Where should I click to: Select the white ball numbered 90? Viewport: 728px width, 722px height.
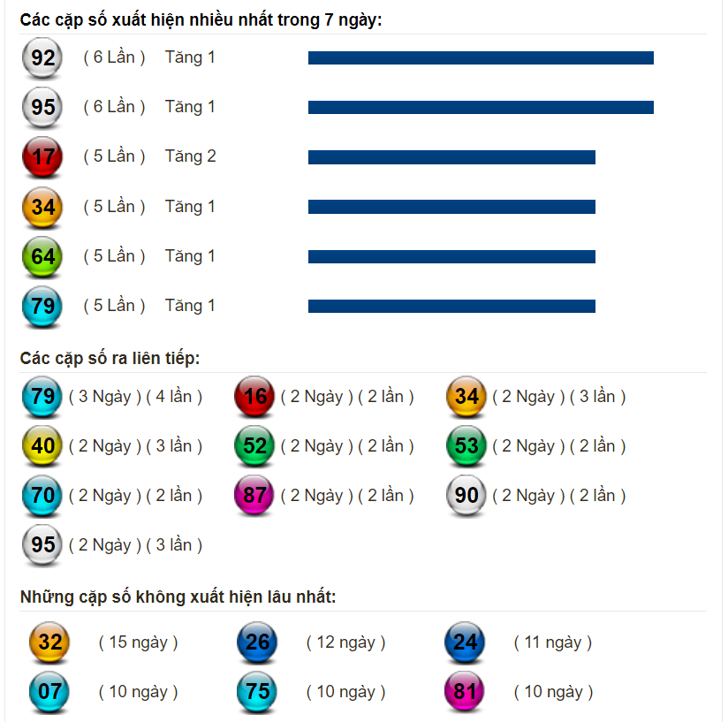coord(466,496)
